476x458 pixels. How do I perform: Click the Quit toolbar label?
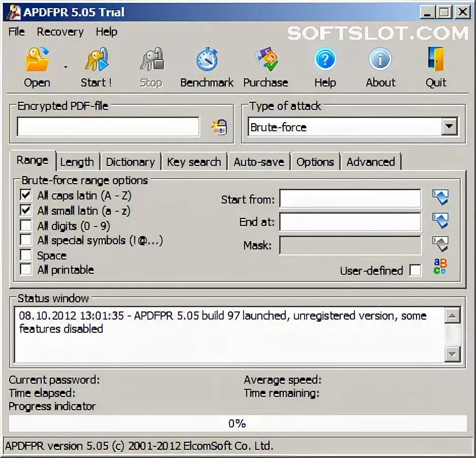point(436,82)
